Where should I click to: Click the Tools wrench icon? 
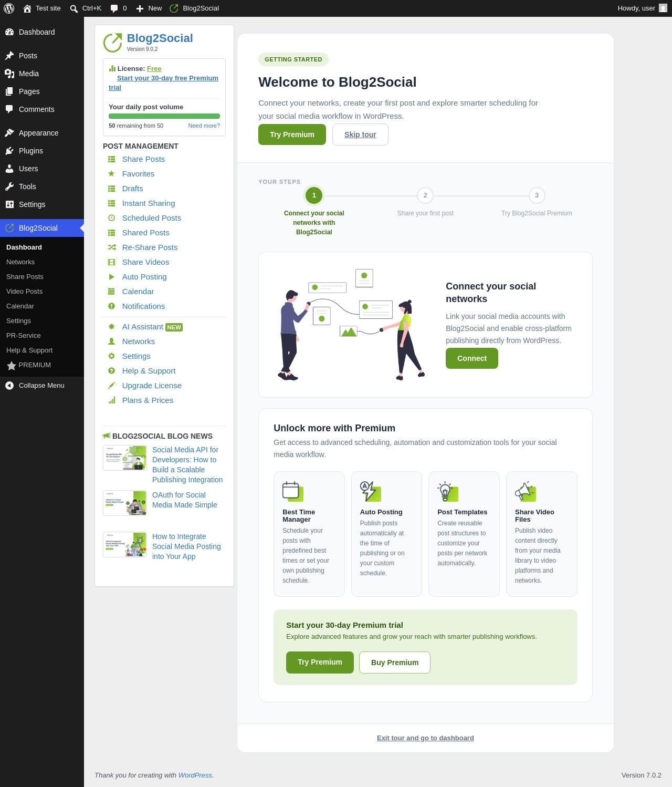[9, 187]
